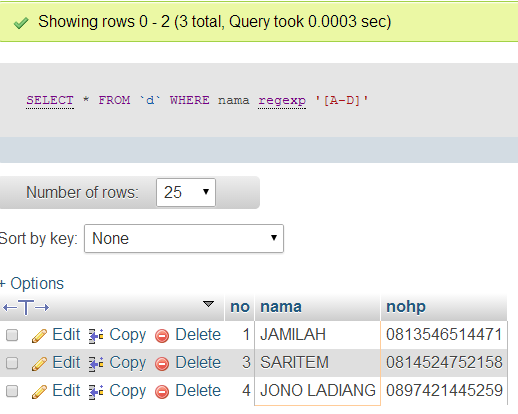
Task: Click the copy icon in SARITEM row
Action: (96, 364)
